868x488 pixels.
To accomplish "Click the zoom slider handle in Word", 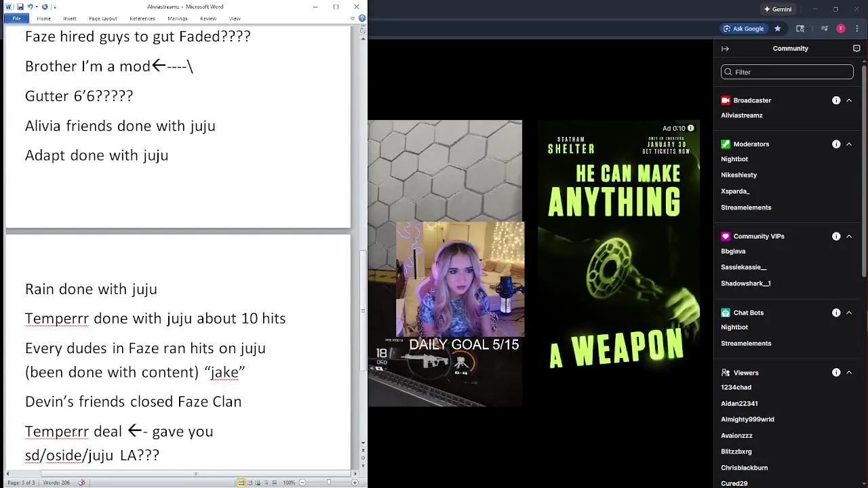I will click(329, 483).
